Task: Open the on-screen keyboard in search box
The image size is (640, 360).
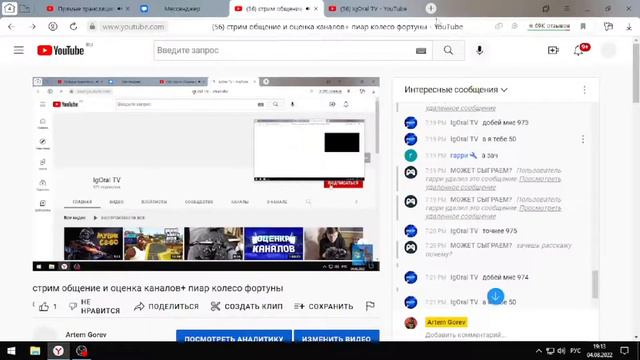Action: (421, 51)
